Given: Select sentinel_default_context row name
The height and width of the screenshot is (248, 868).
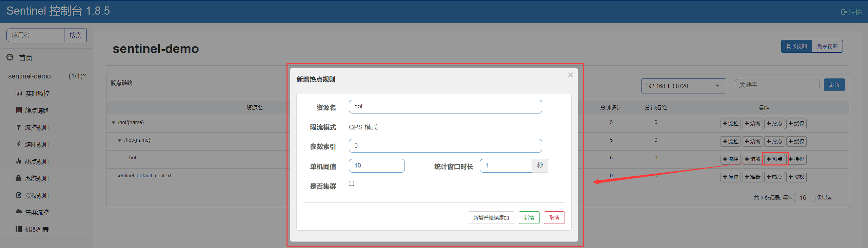Looking at the screenshot, I should coord(144,176).
